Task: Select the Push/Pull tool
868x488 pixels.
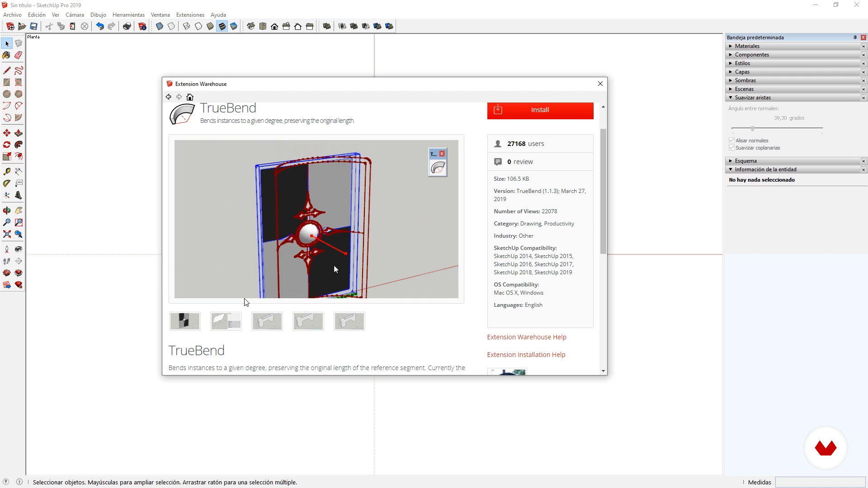Action: (19, 133)
